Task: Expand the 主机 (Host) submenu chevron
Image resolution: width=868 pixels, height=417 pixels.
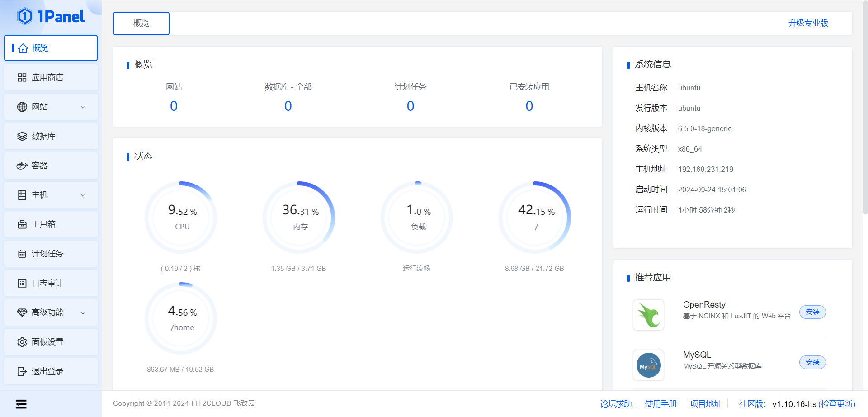Action: [x=83, y=195]
